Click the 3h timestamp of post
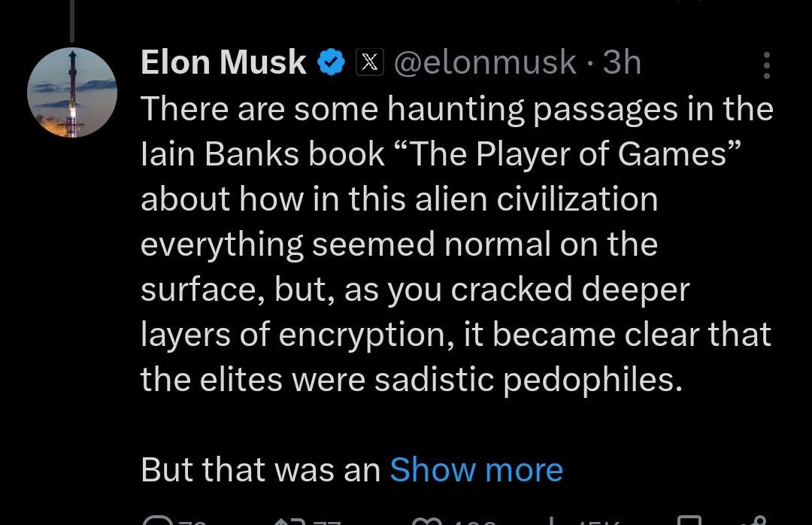Image resolution: width=812 pixels, height=525 pixels. pos(622,62)
